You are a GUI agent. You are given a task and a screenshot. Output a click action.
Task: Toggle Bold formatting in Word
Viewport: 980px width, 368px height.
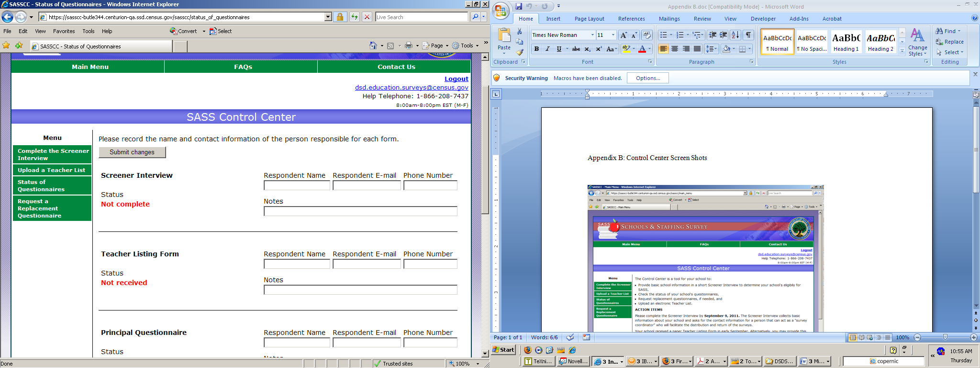(536, 49)
